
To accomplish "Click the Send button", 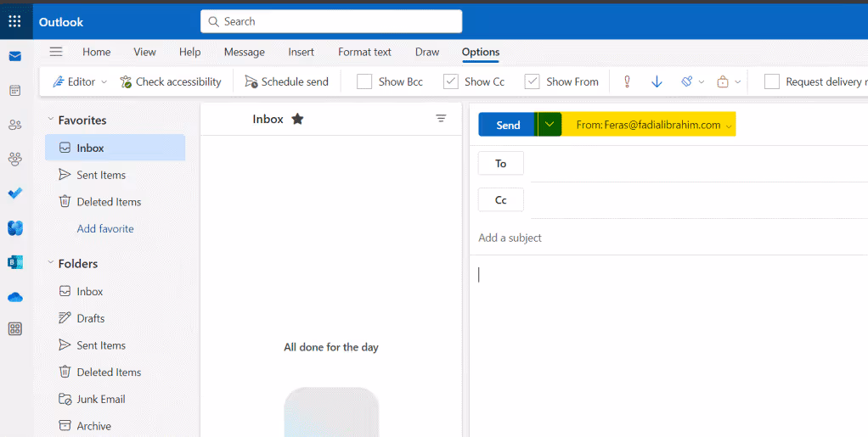I will tap(508, 125).
